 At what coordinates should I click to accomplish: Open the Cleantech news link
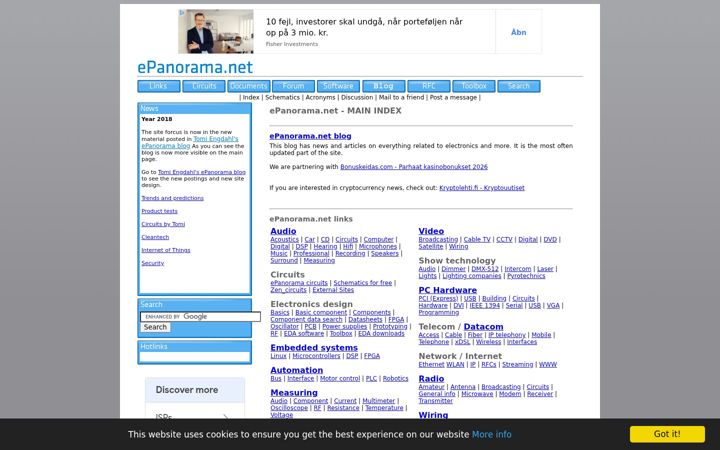(155, 237)
